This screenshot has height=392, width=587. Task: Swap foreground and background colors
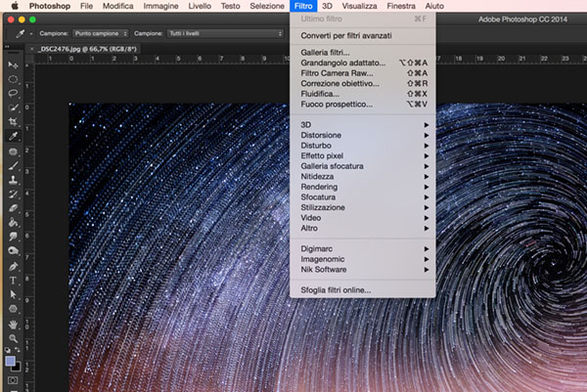click(x=18, y=350)
